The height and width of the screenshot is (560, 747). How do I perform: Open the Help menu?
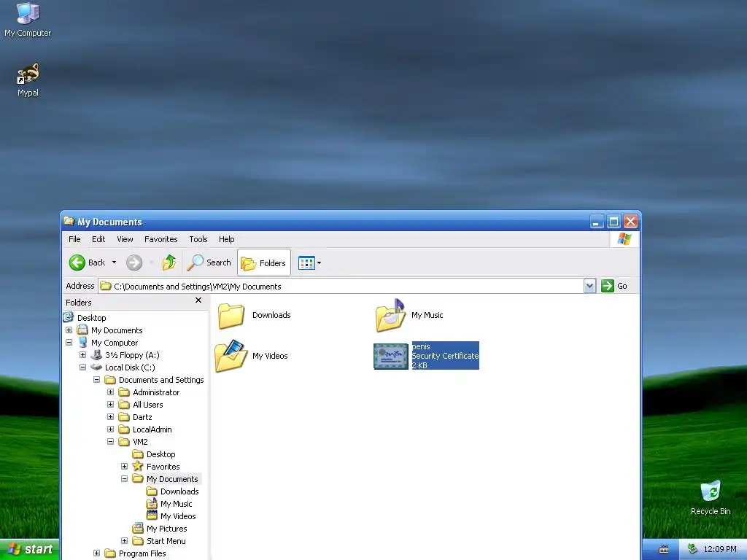pos(227,239)
